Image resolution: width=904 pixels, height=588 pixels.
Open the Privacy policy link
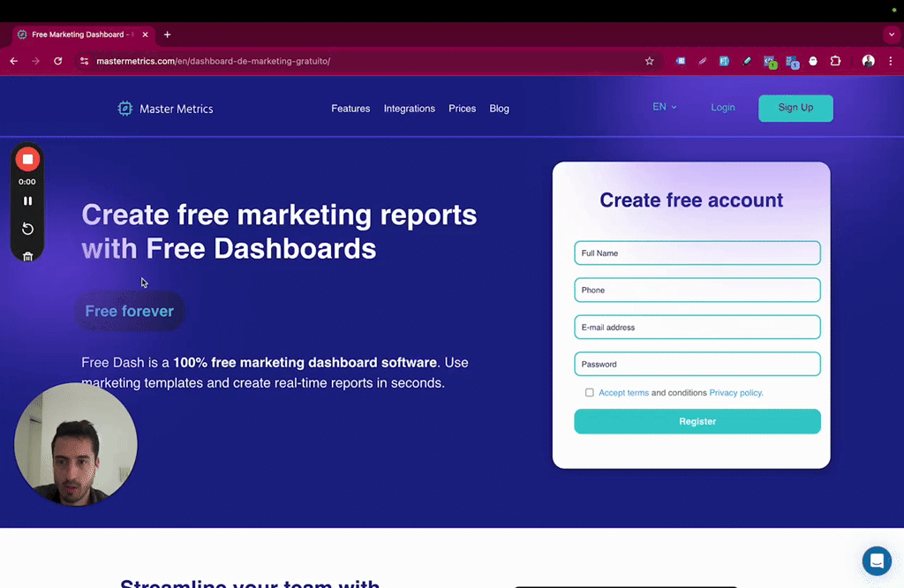735,392
